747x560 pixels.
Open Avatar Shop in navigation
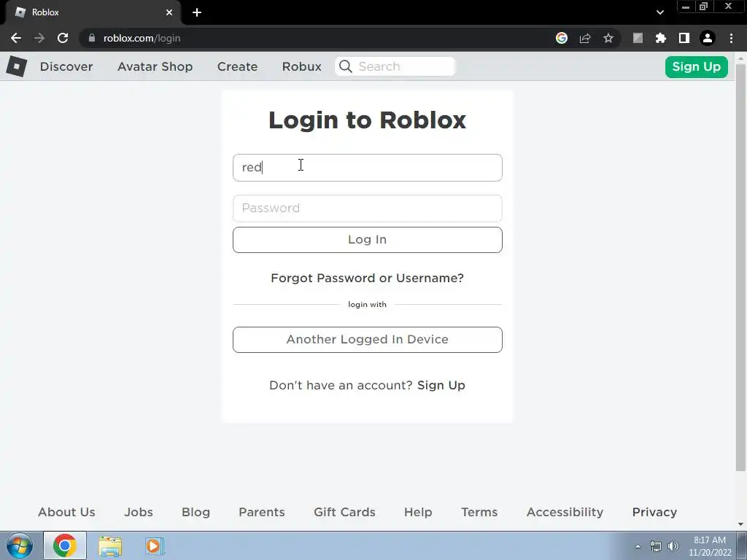pyautogui.click(x=155, y=66)
